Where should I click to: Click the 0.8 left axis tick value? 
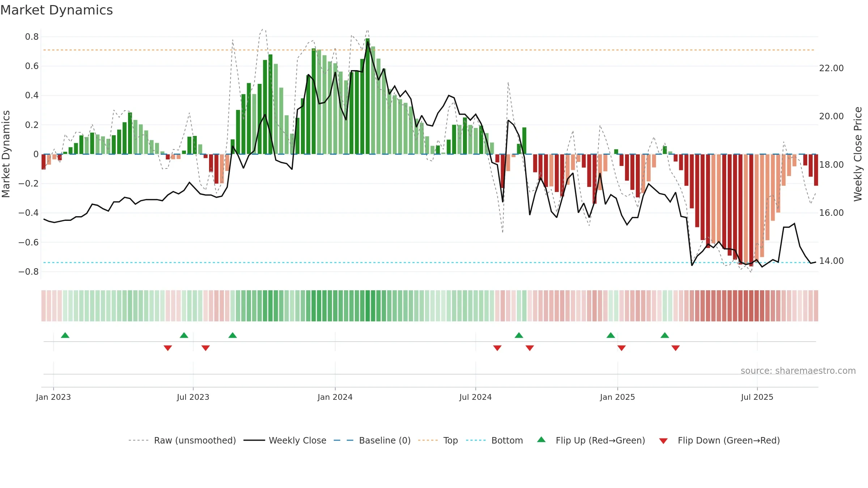click(x=32, y=37)
